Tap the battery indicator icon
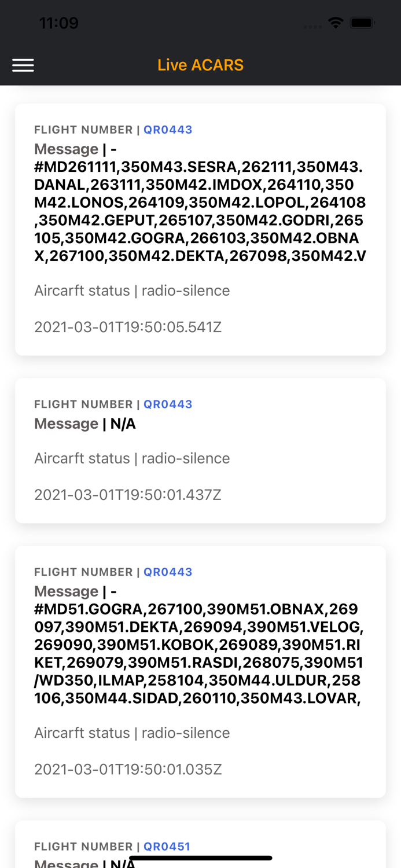The height and width of the screenshot is (868, 401). (363, 23)
